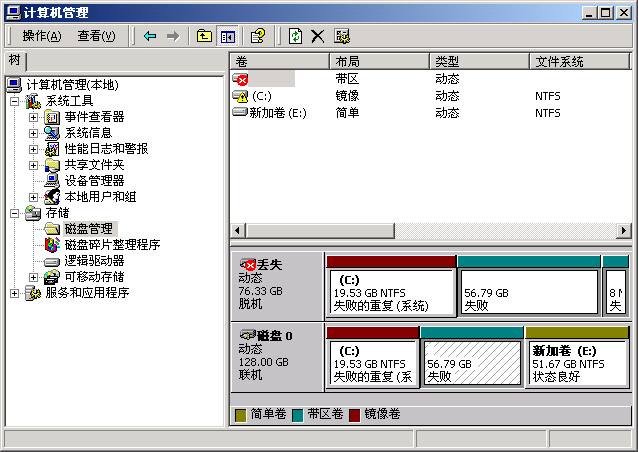The image size is (638, 452).
Task: Click the Up one level toolbar icon
Action: tap(204, 36)
